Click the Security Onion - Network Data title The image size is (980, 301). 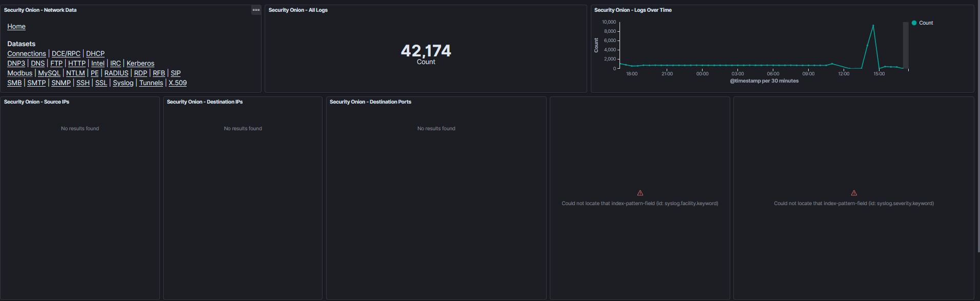[40, 10]
